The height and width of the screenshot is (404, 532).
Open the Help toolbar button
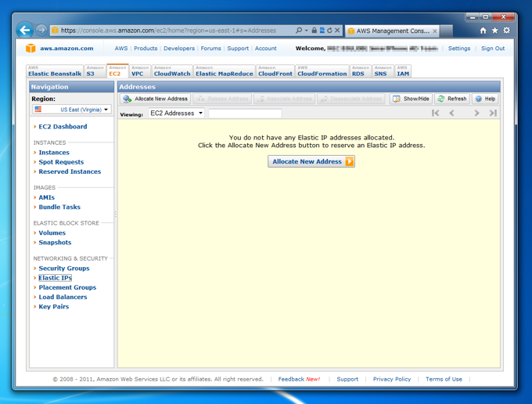pos(485,99)
